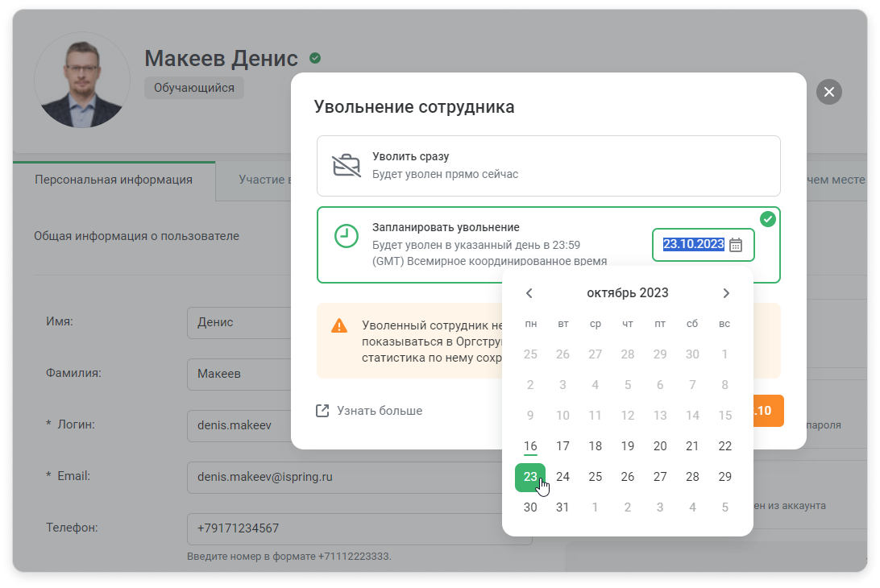Choose October 30 in the calendar
The width and height of the screenshot is (880, 588).
point(530,507)
